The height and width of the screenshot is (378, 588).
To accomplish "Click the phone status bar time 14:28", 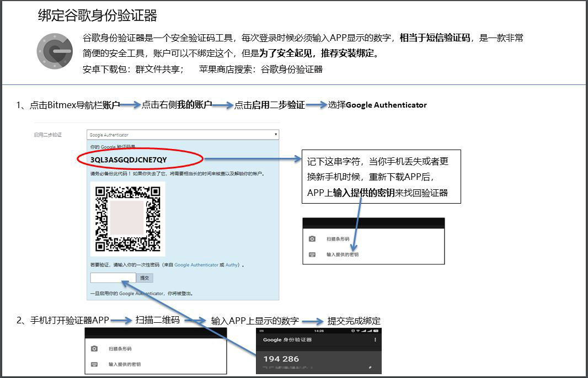I will coord(319,331).
